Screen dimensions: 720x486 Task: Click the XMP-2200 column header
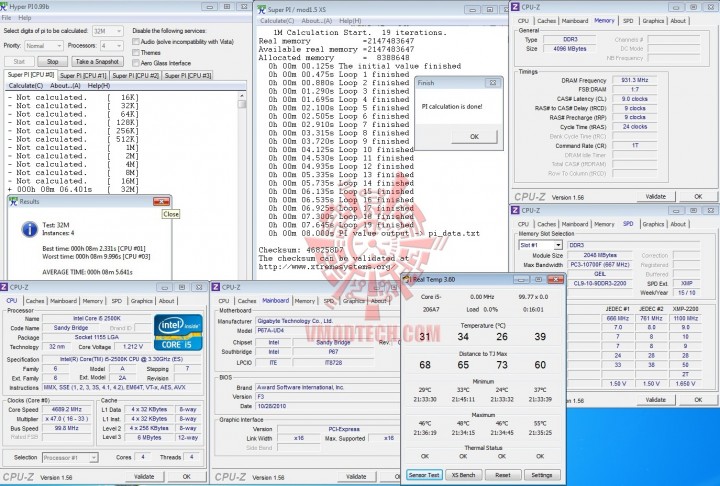coord(685,309)
